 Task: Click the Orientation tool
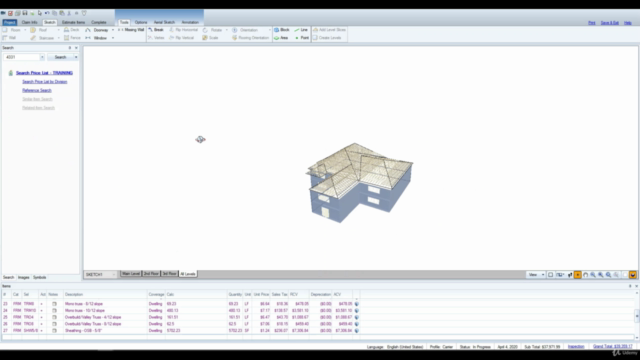(245, 30)
